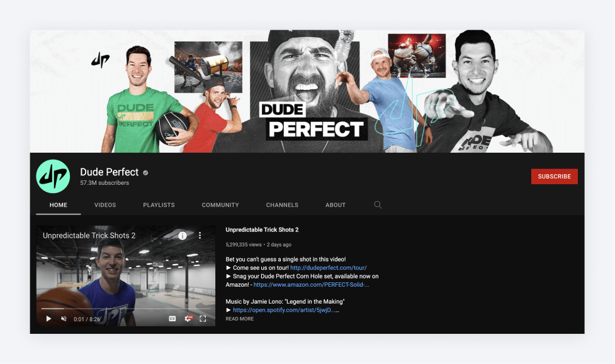The image size is (615, 364).
Task: Open video settings gear icon
Action: [188, 319]
